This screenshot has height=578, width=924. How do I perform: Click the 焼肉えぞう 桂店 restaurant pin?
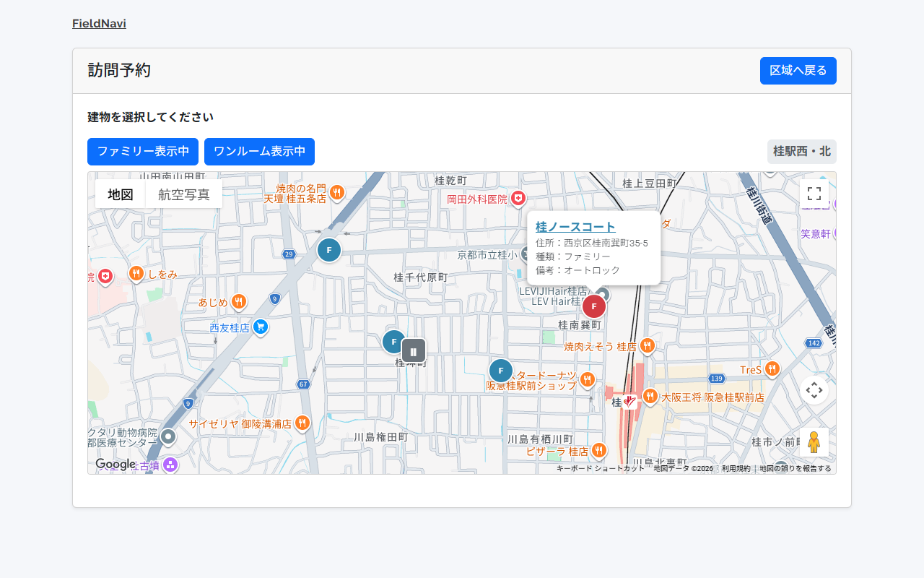click(x=647, y=345)
